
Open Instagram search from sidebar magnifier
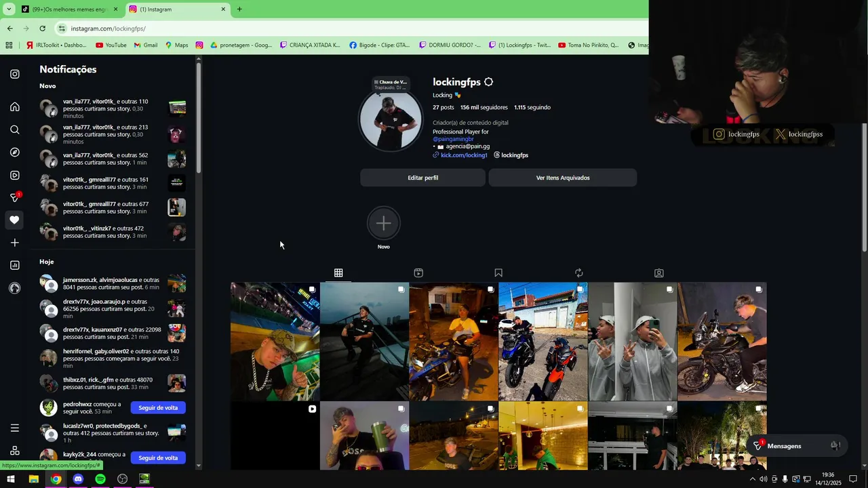[14, 129]
